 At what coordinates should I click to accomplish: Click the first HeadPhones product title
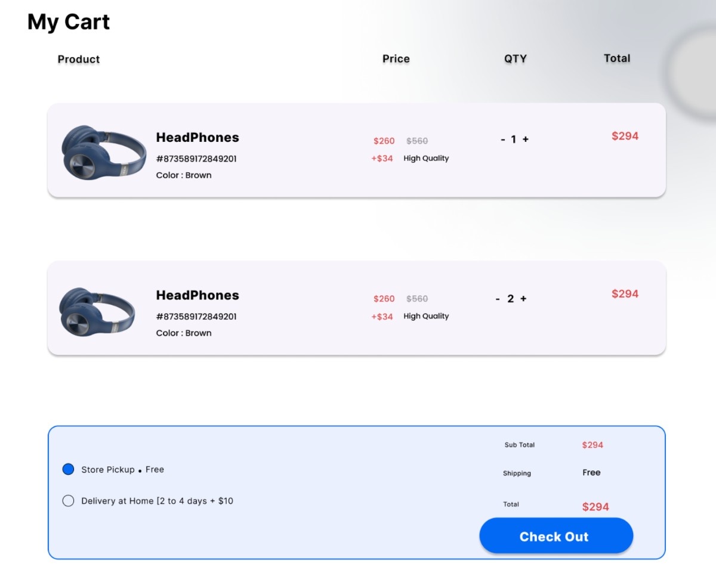[197, 137]
